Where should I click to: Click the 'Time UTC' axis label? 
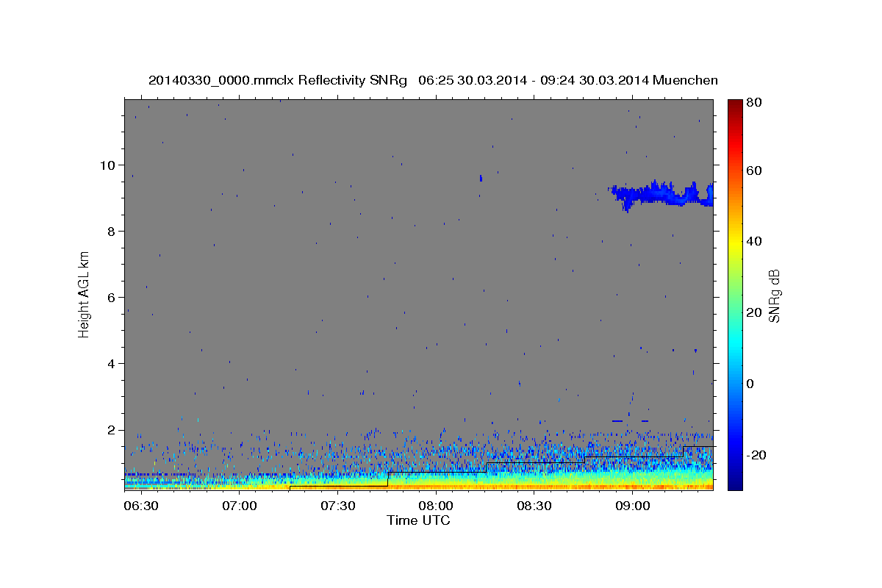pos(418,520)
